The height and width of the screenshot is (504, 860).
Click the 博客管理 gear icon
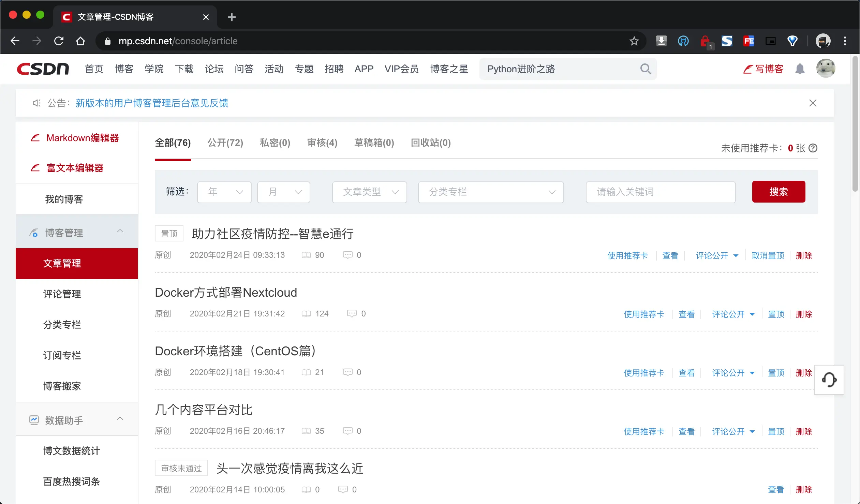34,233
